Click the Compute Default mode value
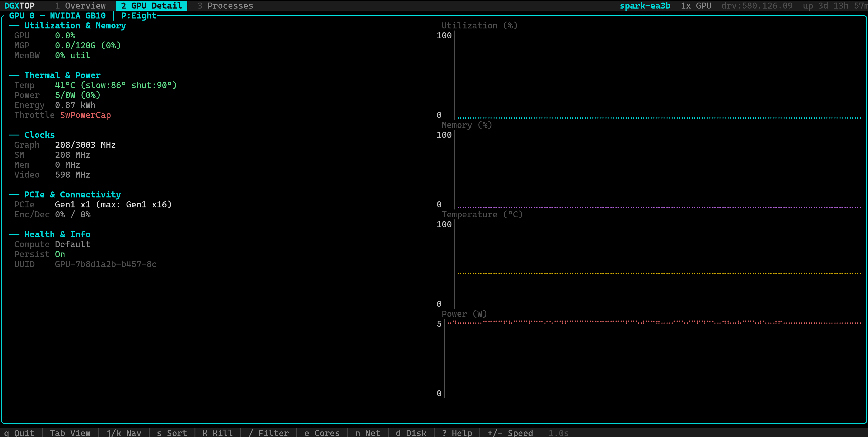 72,244
